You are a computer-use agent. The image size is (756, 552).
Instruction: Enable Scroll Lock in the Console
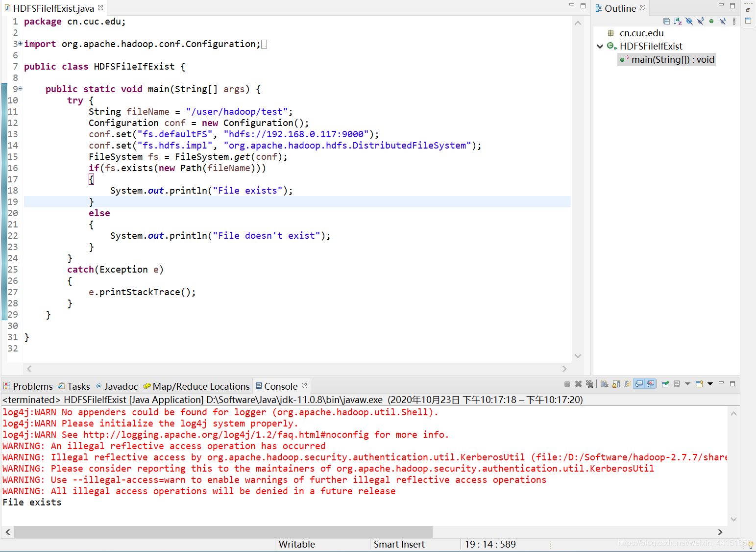[616, 384]
